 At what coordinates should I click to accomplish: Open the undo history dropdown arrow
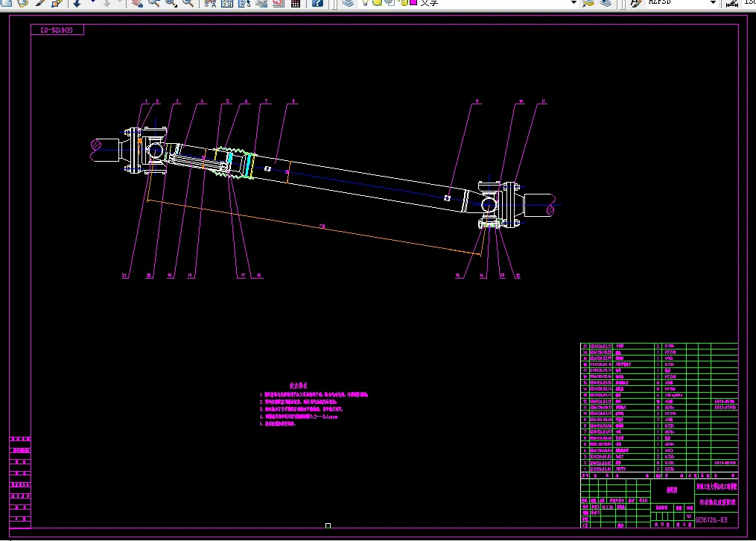[x=92, y=2]
